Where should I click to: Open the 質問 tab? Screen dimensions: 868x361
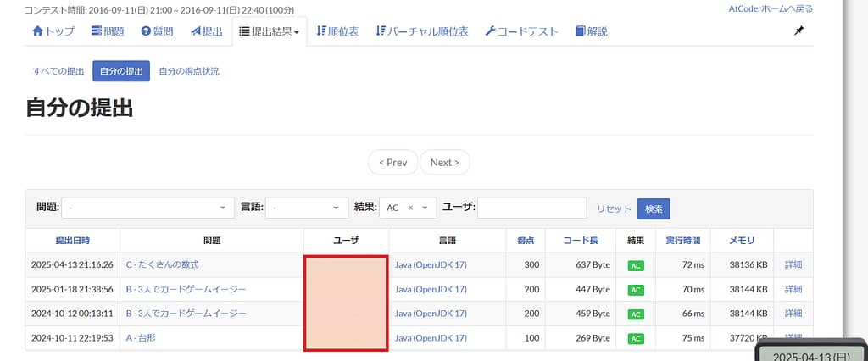pyautogui.click(x=157, y=31)
